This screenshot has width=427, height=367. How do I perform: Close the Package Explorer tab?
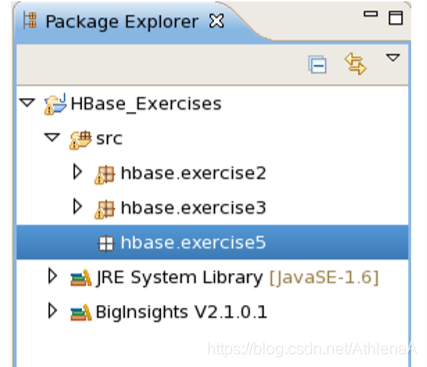point(216,22)
